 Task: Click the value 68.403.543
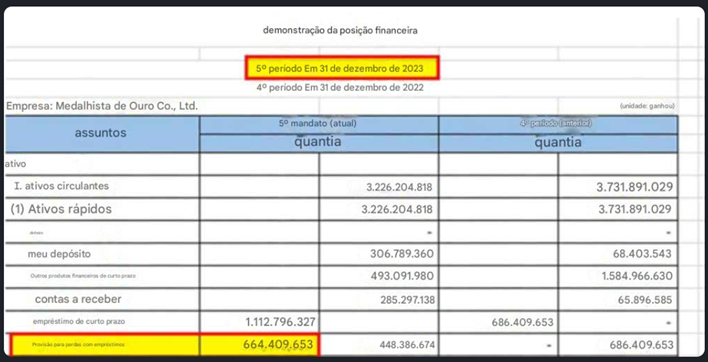pyautogui.click(x=643, y=254)
